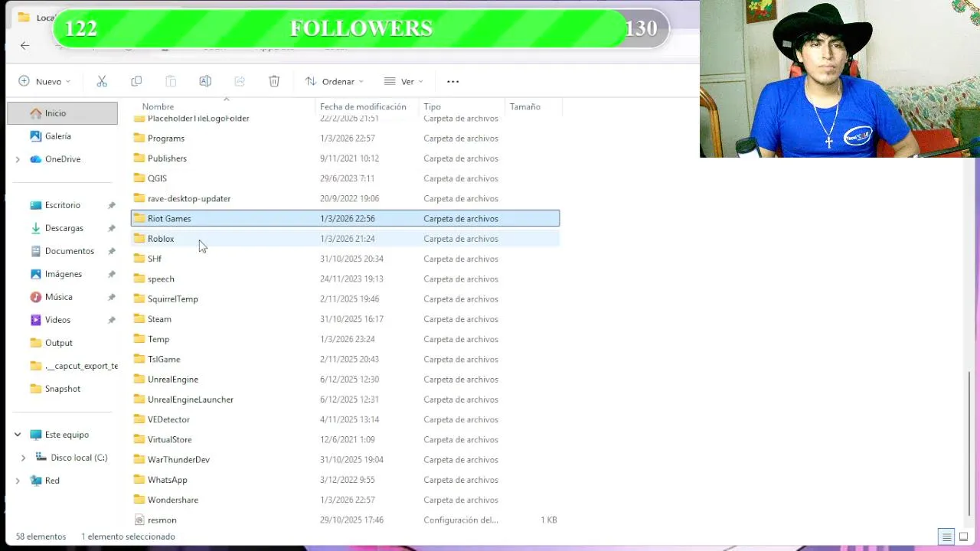Select the VirtualStore folder
The image size is (980, 551).
345,439
